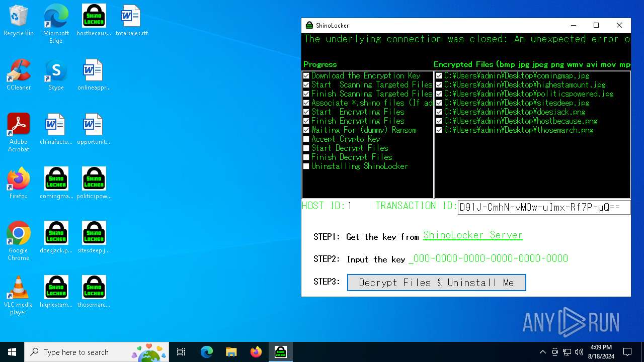Viewport: 644px width, 362px height.
Task: Toggle hostbecause.png encrypted file checkbox
Action: (439, 121)
